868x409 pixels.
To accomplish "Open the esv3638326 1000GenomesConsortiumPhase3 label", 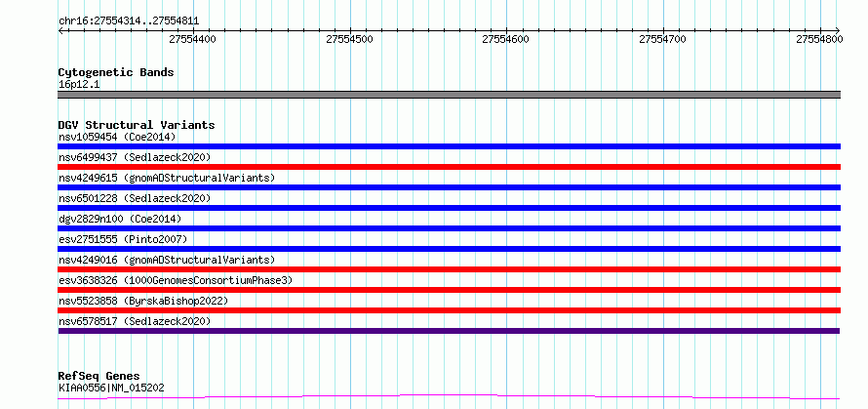I will (x=176, y=280).
